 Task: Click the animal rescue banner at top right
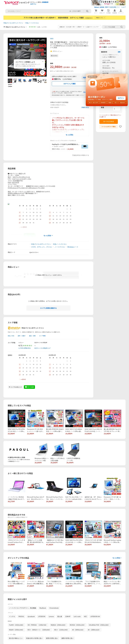[x=108, y=3]
